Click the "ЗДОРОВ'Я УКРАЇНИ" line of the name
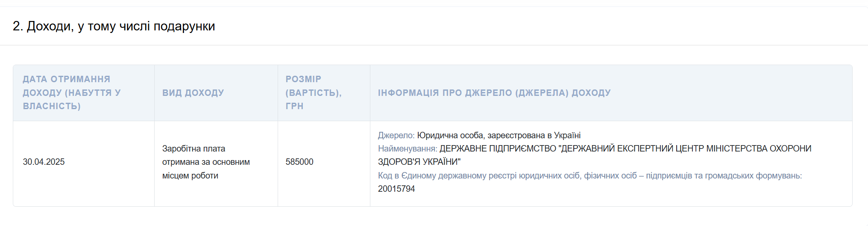 click(419, 162)
